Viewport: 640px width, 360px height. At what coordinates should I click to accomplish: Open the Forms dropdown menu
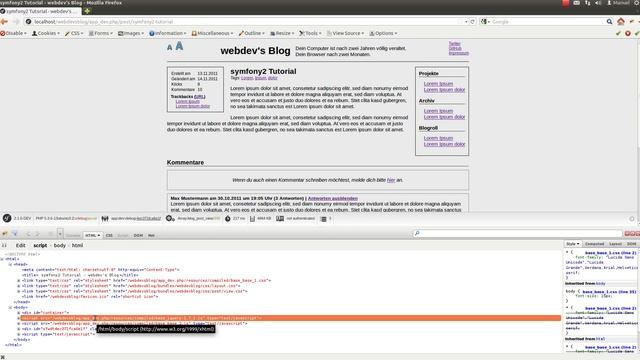point(100,33)
